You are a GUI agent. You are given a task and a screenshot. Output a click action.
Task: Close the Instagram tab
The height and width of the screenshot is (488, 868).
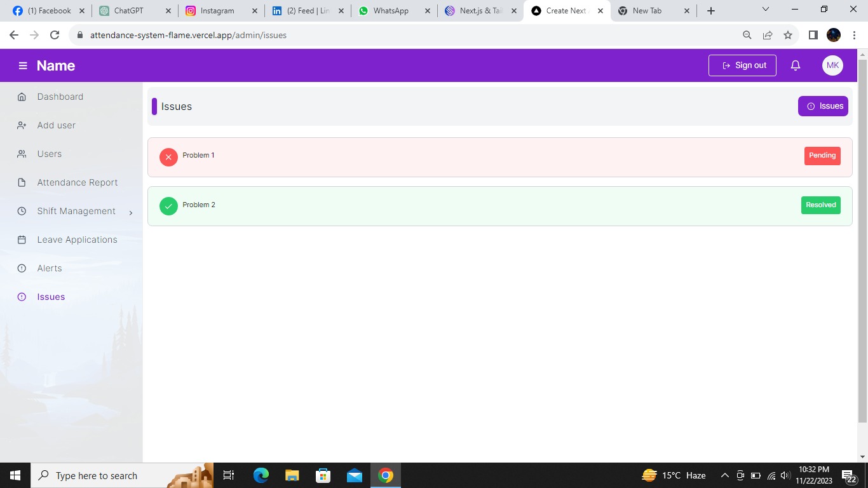[x=255, y=11]
